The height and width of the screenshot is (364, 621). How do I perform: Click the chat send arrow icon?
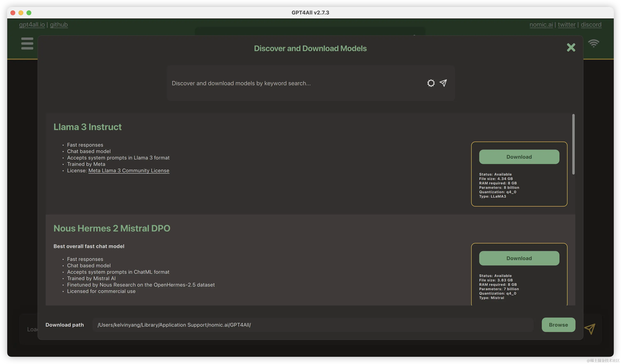(590, 329)
